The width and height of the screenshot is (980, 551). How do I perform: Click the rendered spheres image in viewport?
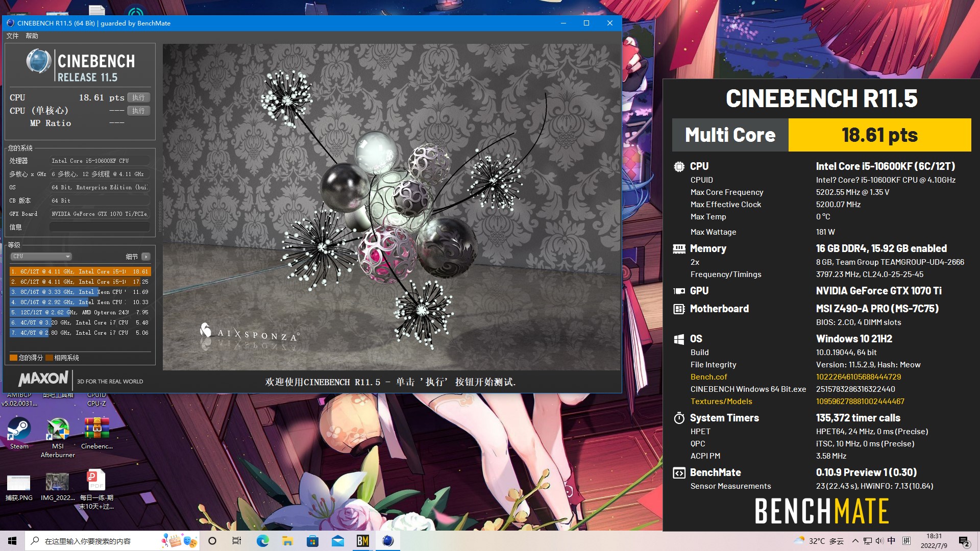pos(391,207)
